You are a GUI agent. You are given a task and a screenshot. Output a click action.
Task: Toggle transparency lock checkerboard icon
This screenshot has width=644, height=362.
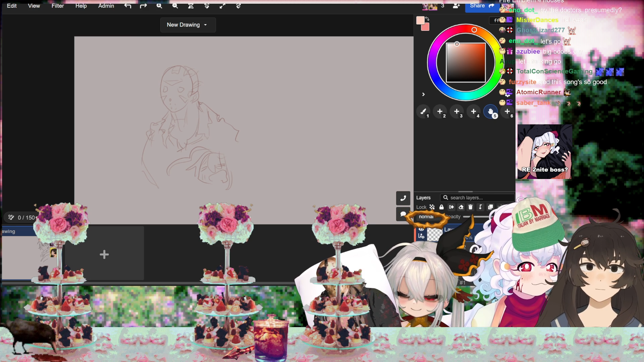(x=432, y=207)
